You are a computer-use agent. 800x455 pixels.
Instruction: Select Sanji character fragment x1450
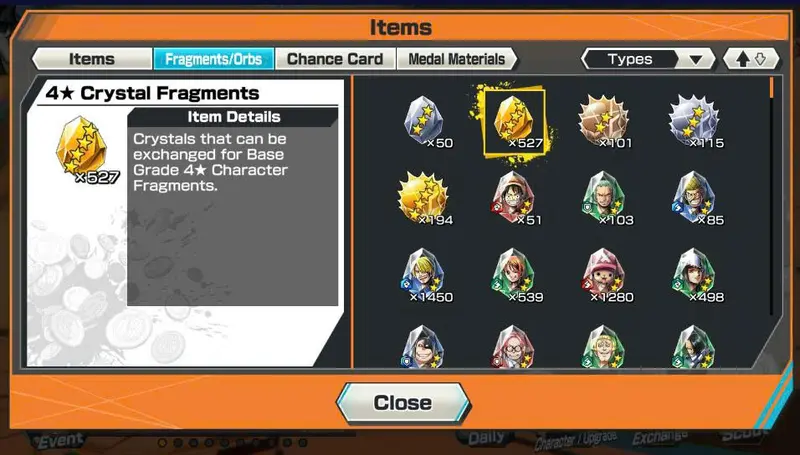pyautogui.click(x=424, y=274)
